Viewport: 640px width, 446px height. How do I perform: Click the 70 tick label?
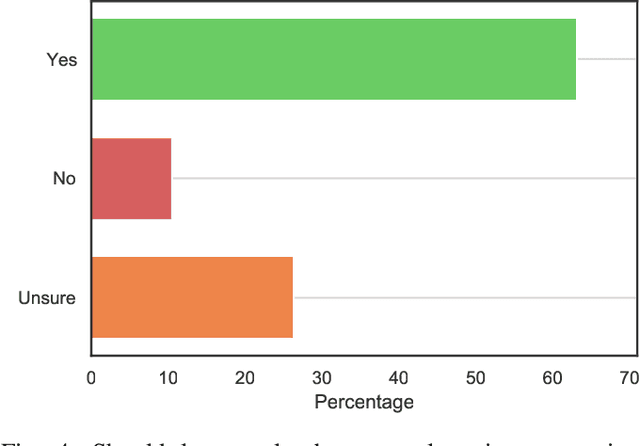click(x=628, y=377)
